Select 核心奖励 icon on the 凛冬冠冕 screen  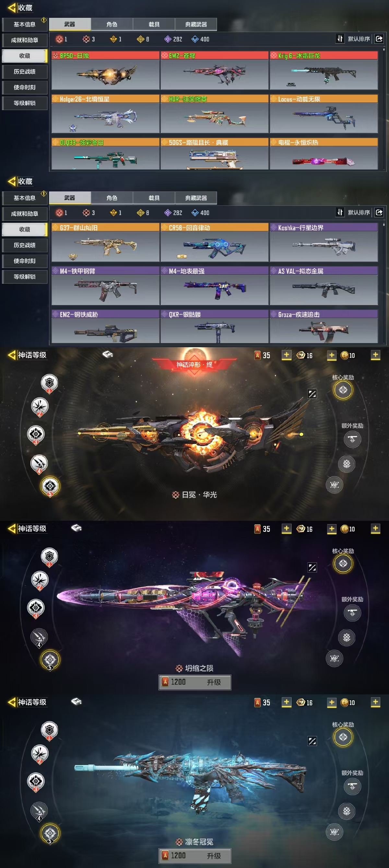coord(343,737)
